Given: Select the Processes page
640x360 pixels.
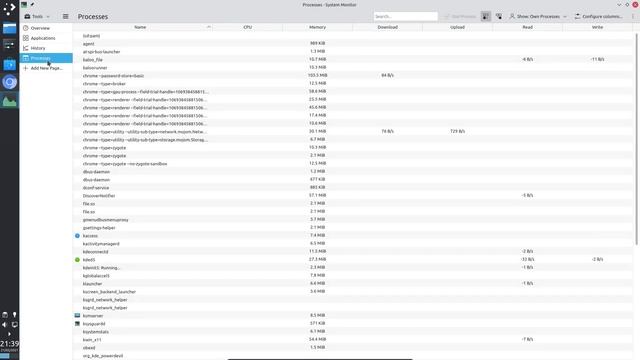Looking at the screenshot, I should [46, 58].
